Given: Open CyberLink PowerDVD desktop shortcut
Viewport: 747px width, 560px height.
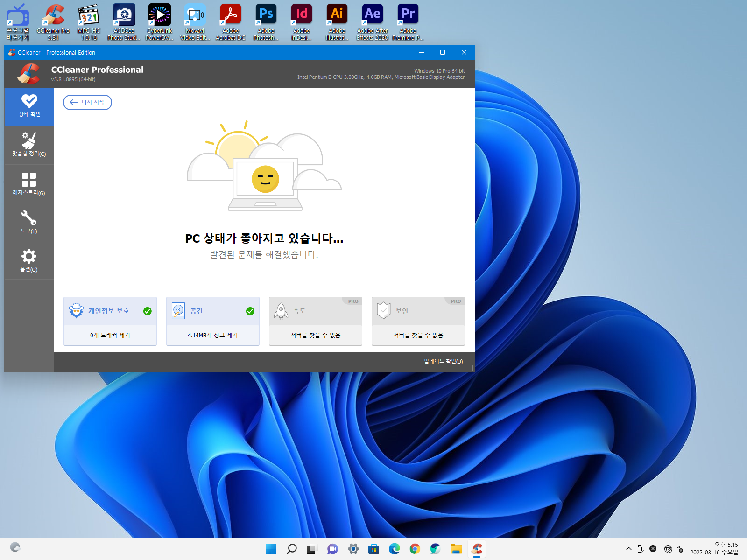Looking at the screenshot, I should (160, 22).
